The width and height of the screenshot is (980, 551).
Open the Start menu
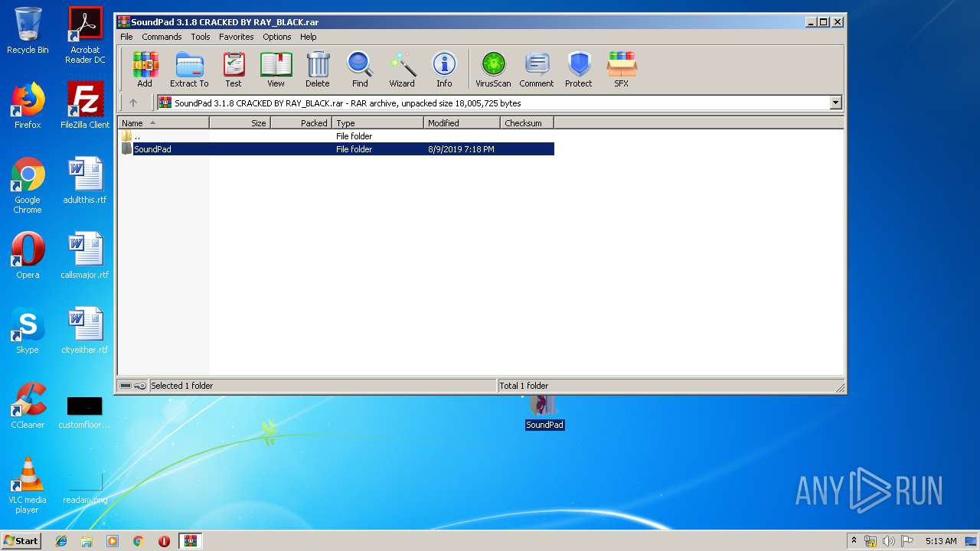coord(21,540)
